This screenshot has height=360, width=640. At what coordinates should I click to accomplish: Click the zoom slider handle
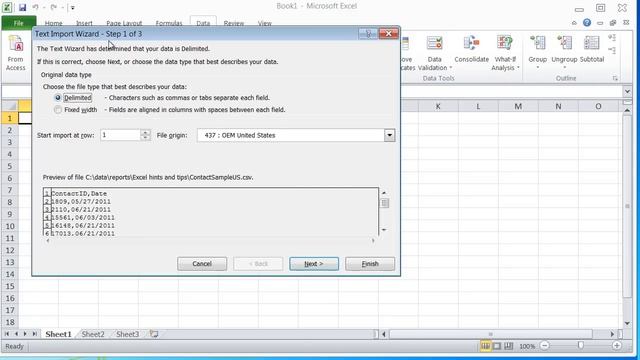point(580,346)
